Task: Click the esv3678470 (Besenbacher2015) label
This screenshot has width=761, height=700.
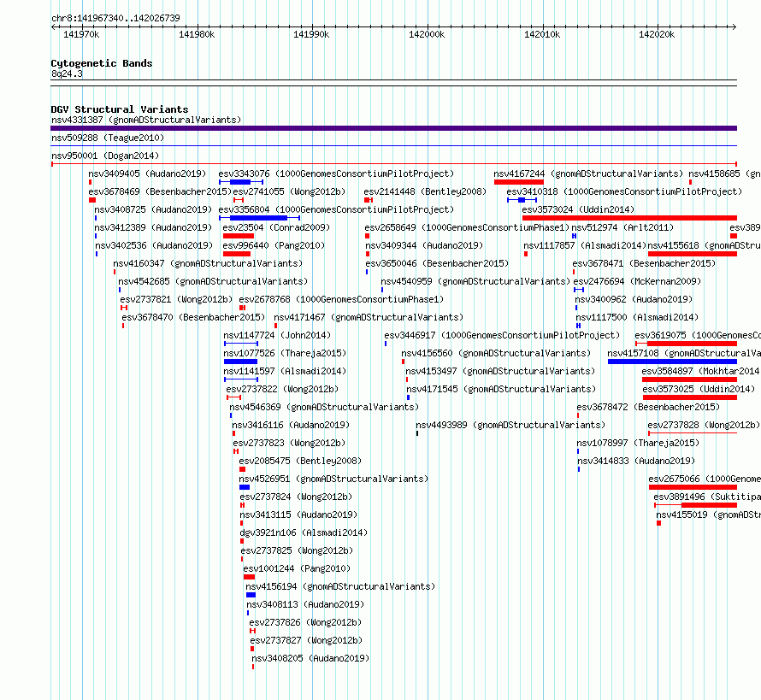Action: 193,317
